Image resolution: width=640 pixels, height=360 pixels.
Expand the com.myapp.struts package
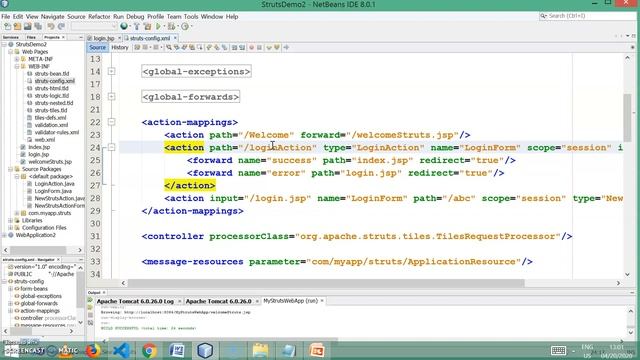17,213
